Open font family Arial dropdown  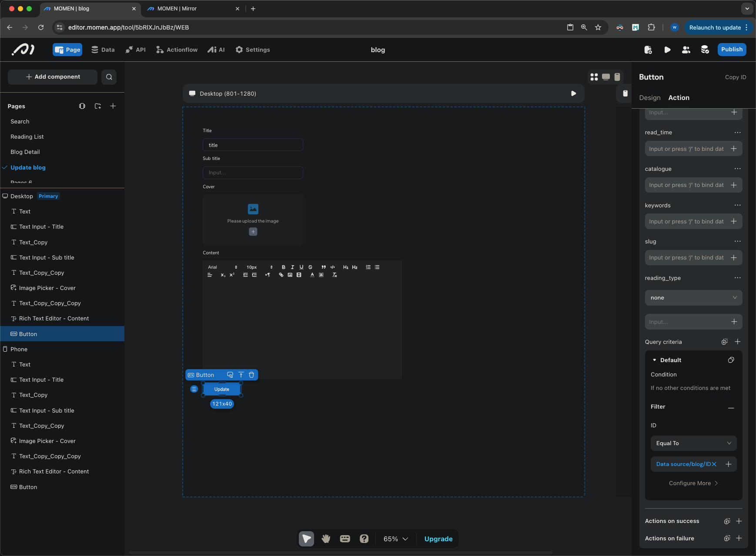click(223, 267)
